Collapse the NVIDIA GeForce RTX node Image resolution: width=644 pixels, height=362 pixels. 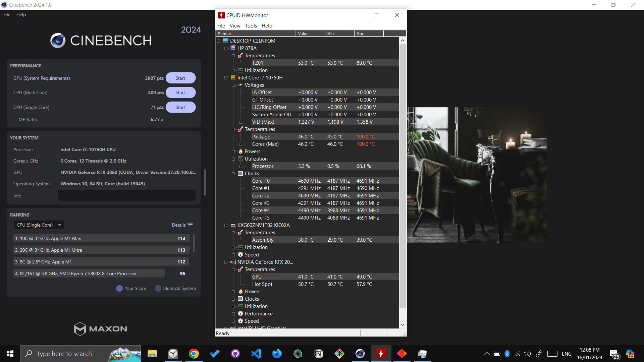pos(226,262)
